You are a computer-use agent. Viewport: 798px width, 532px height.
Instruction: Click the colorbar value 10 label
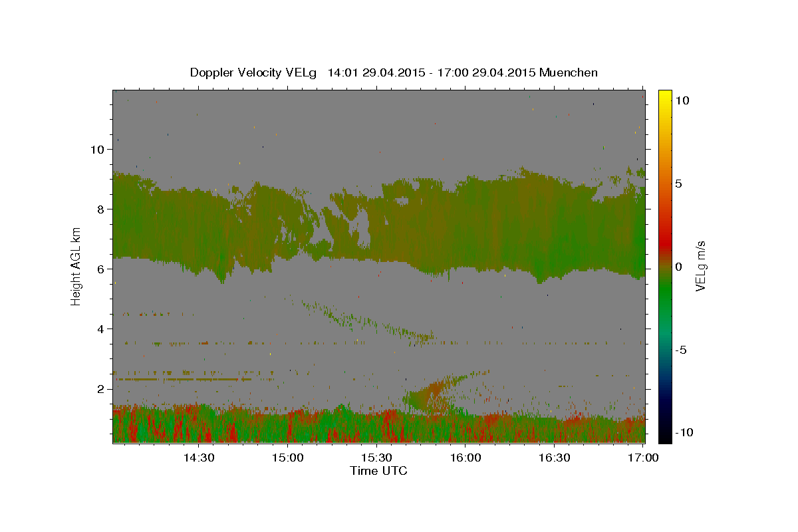682,100
